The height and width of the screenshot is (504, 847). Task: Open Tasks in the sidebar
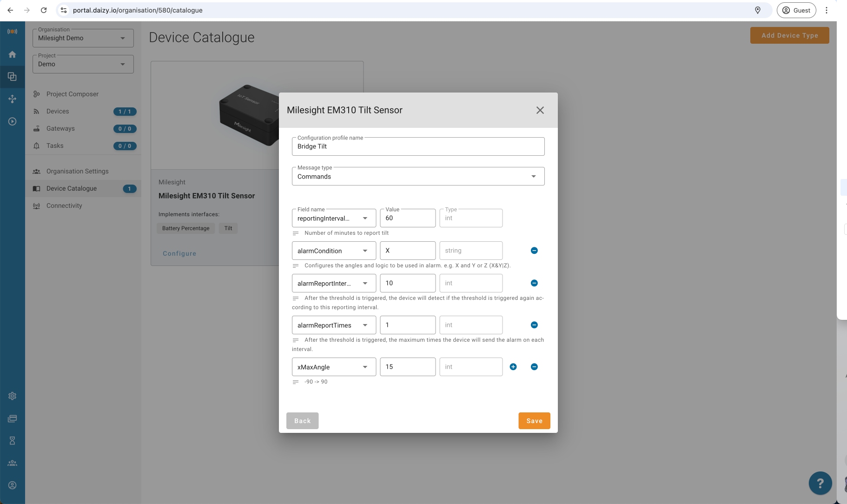[83, 146]
